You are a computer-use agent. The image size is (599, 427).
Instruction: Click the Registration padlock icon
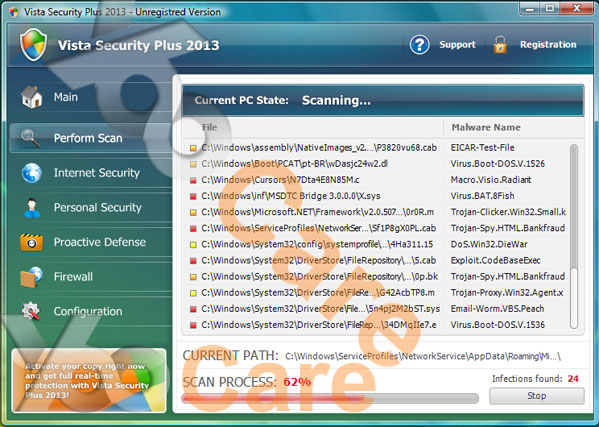[x=500, y=45]
